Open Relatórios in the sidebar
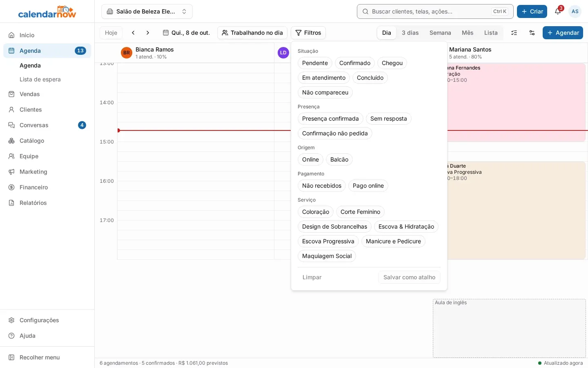Screen dimensions: 588x368 point(47,203)
